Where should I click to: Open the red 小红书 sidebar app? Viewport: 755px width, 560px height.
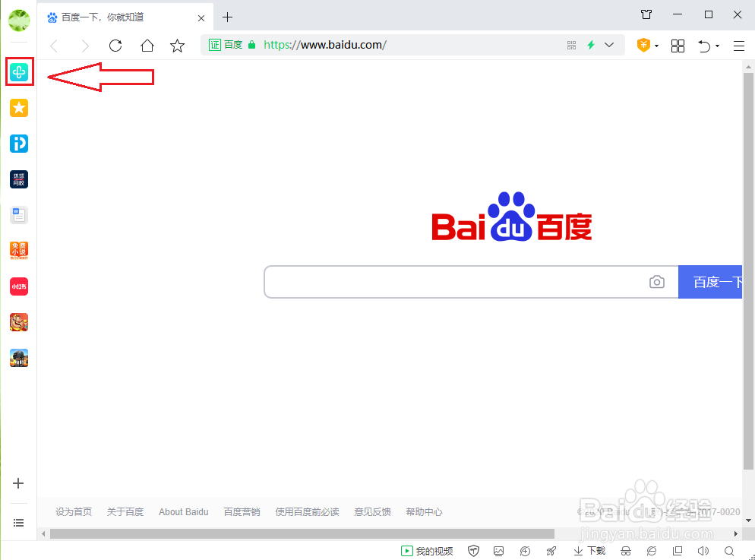click(19, 286)
